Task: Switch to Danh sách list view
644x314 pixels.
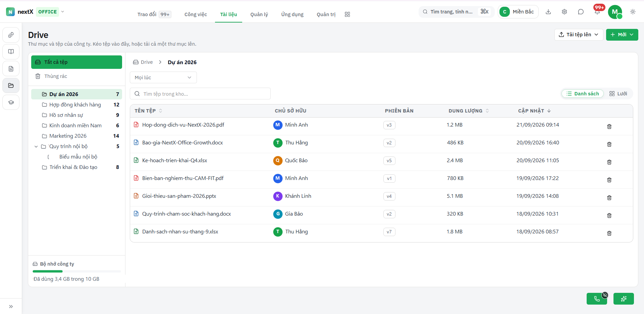Action: coord(583,94)
